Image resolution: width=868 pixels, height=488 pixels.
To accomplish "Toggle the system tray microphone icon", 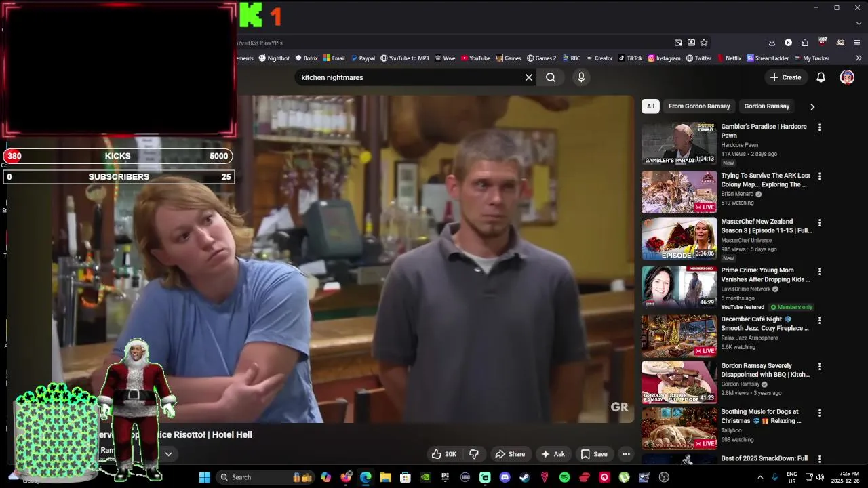I will (x=775, y=477).
